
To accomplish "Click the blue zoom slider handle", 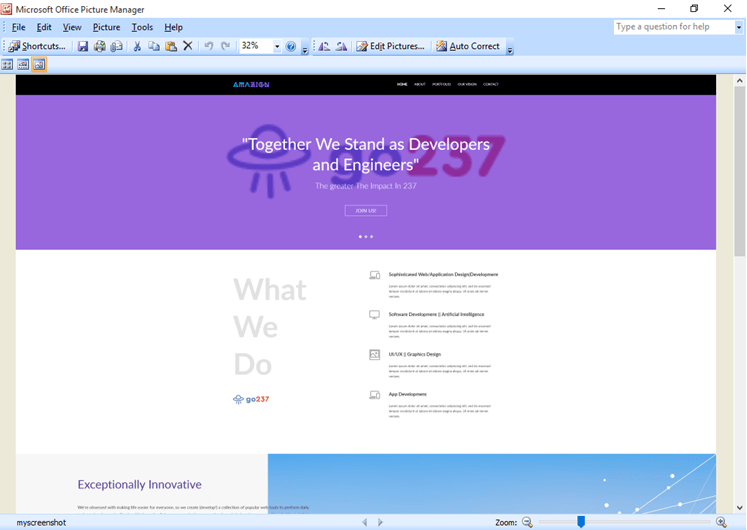I will coord(581,522).
